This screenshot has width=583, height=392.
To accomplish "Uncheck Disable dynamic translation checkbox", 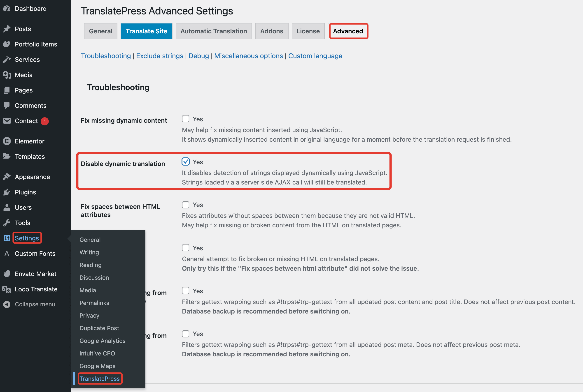I will 185,162.
